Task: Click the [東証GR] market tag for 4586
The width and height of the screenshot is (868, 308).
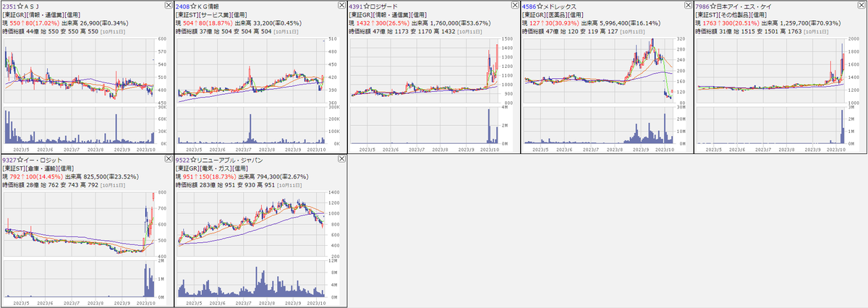Action: point(535,14)
